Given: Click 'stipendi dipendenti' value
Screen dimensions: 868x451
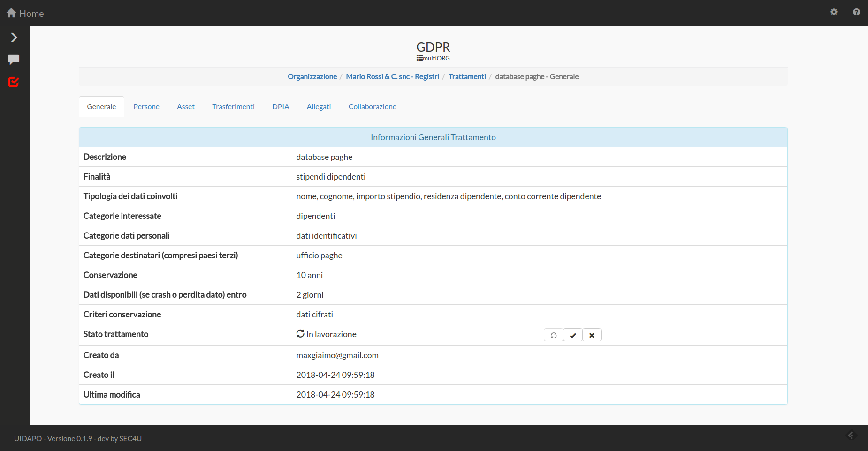Looking at the screenshot, I should tap(331, 177).
